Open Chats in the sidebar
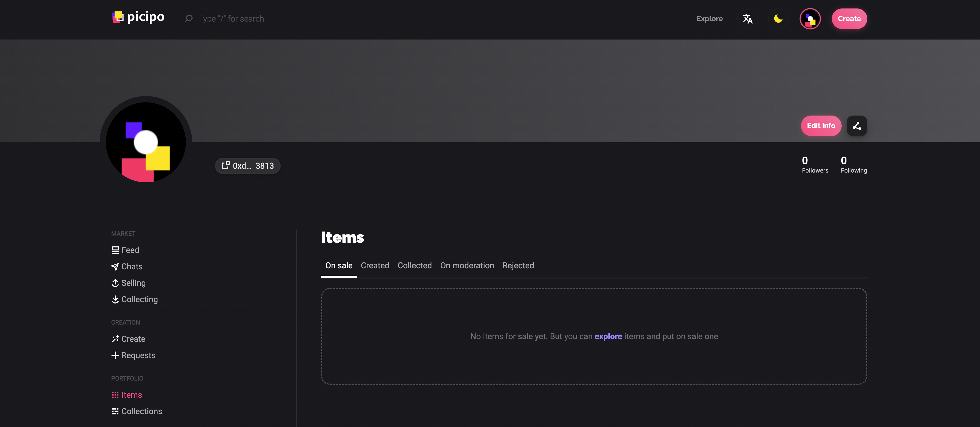The image size is (980, 427). coord(127,267)
